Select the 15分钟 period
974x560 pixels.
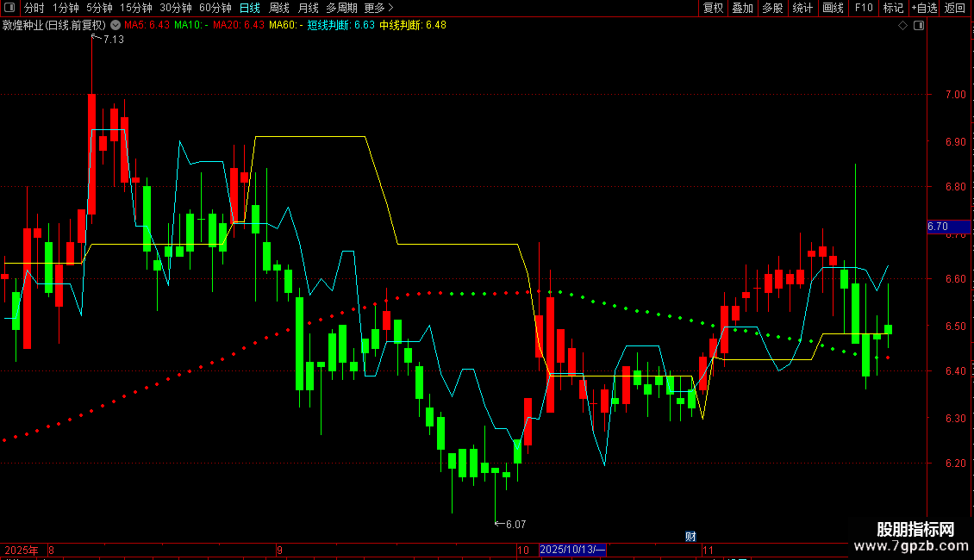(136, 8)
